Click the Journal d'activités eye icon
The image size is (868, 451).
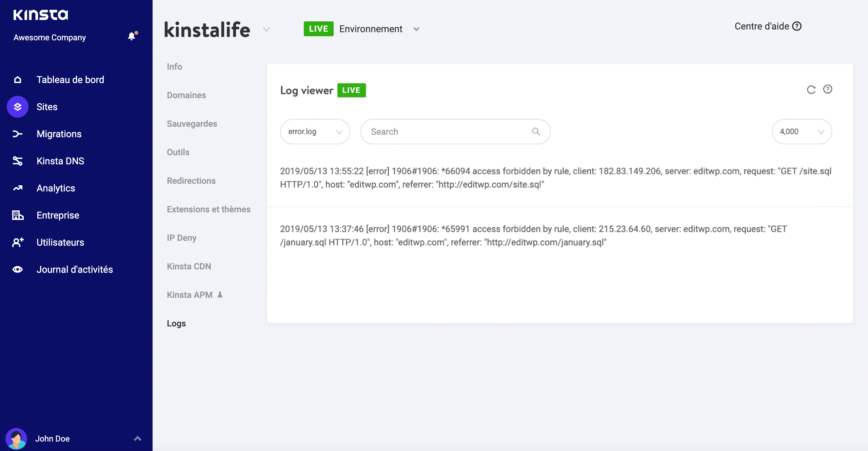pyautogui.click(x=18, y=269)
